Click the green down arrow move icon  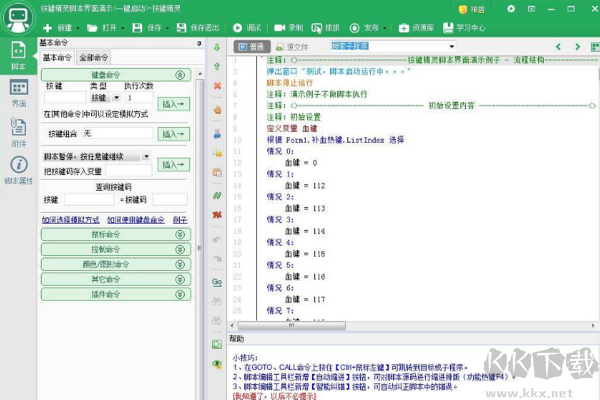point(217,46)
